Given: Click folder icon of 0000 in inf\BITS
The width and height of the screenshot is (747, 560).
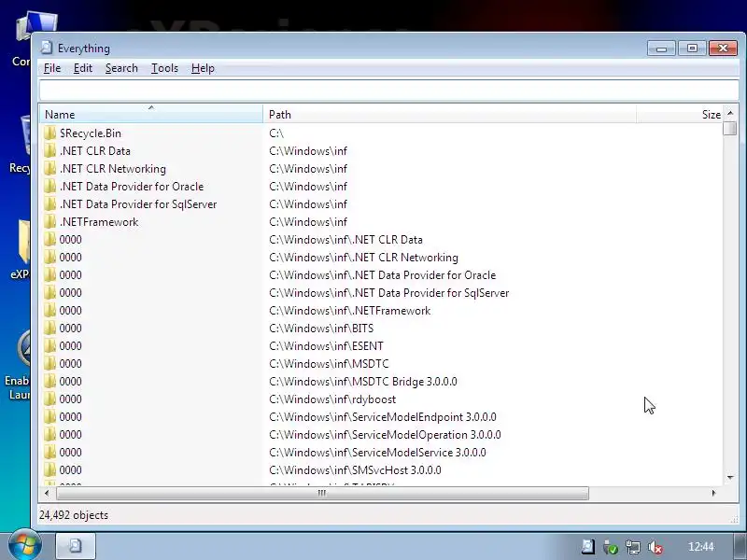Looking at the screenshot, I should pyautogui.click(x=49, y=329).
